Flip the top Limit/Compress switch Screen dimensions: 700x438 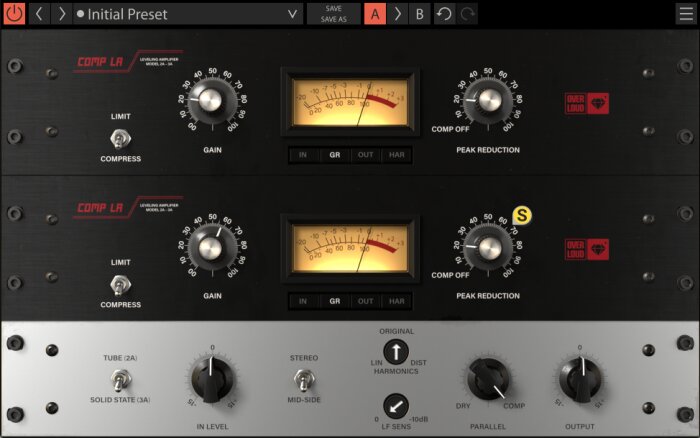(120, 138)
